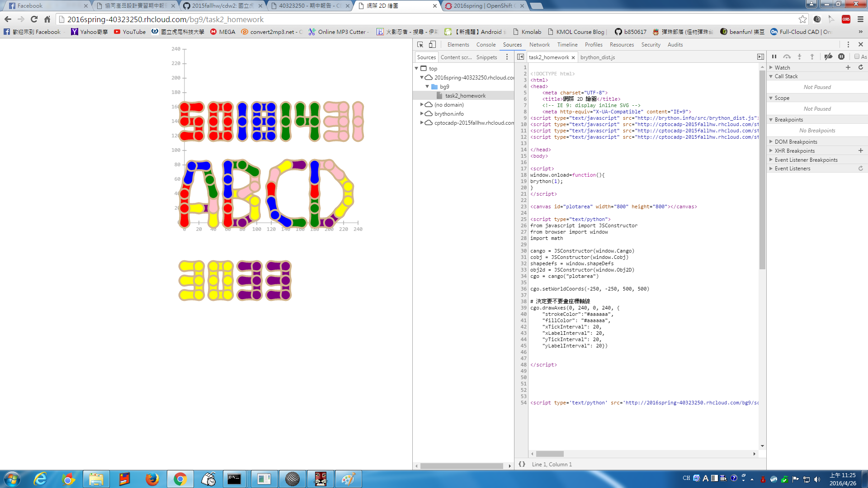Expand the cptocadp-2015fallhw.rhcloud.com node
Image resolution: width=868 pixels, height=488 pixels.
(422, 122)
